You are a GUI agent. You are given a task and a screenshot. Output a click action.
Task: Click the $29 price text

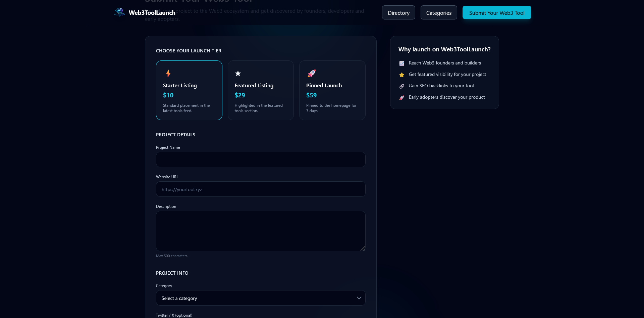240,95
